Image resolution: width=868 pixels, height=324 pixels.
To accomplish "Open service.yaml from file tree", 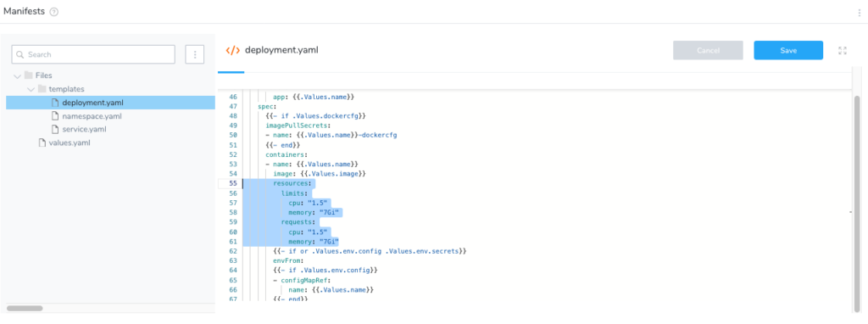I will point(84,130).
